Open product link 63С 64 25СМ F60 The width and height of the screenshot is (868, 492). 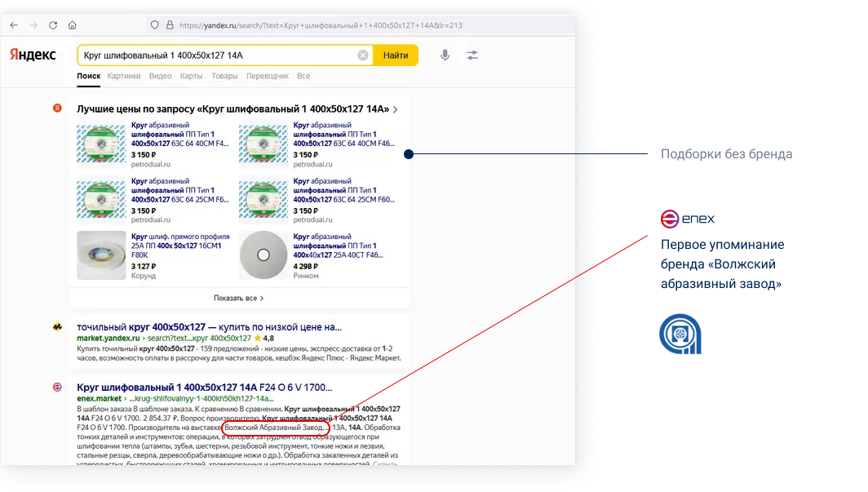coord(343,190)
